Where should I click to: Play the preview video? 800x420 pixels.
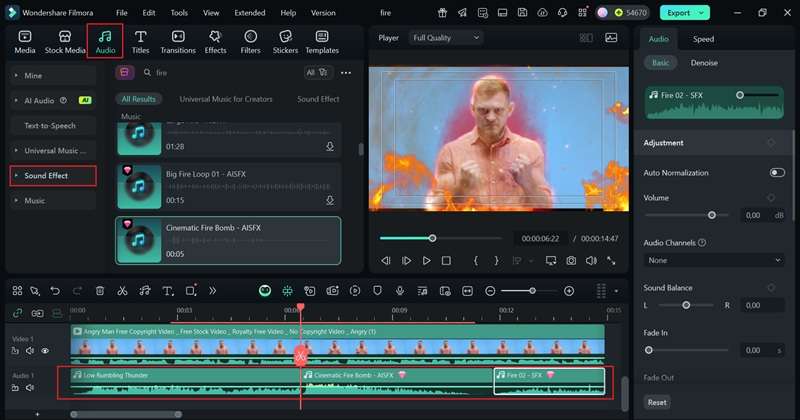(427, 261)
